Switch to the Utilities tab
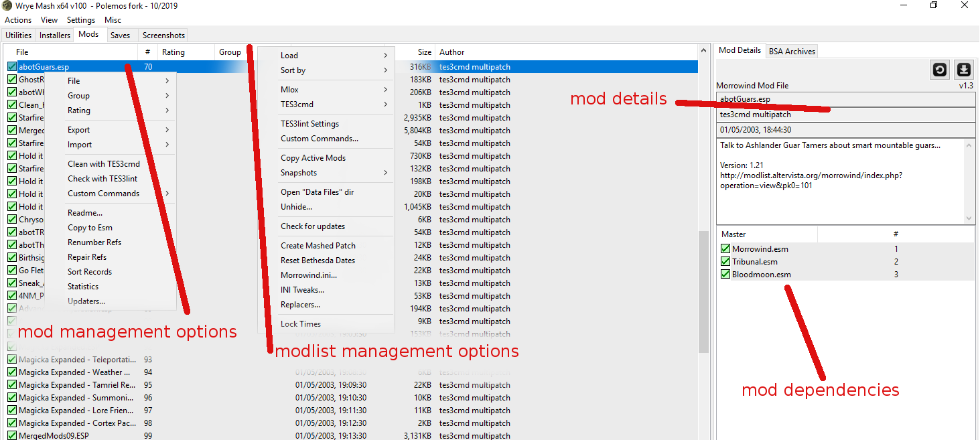Screen dimensions: 980x440 (x=19, y=35)
